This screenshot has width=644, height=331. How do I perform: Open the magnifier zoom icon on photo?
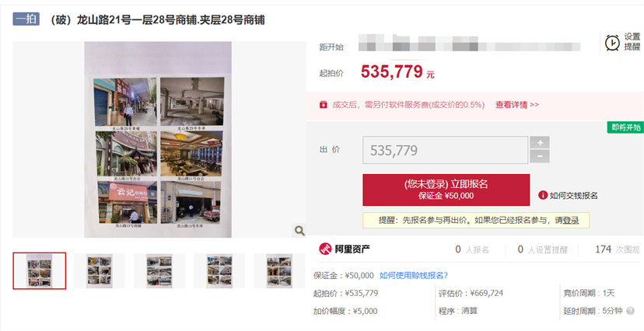(x=299, y=231)
